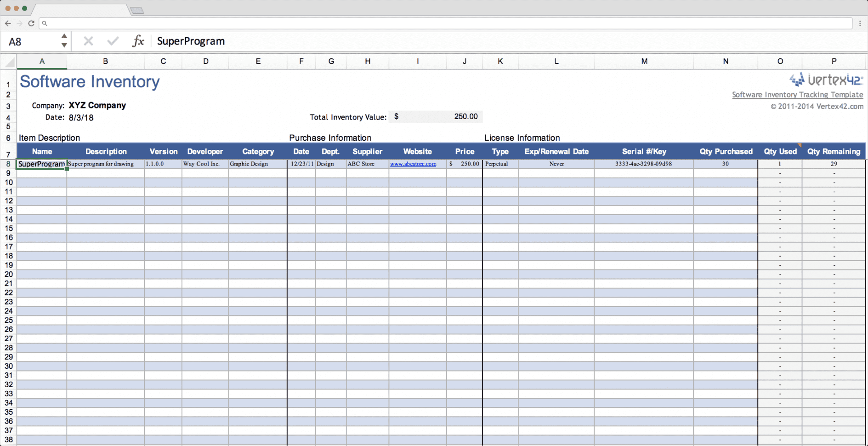Click the up arrow beside the Name Box
The width and height of the screenshot is (868, 446).
coord(64,36)
